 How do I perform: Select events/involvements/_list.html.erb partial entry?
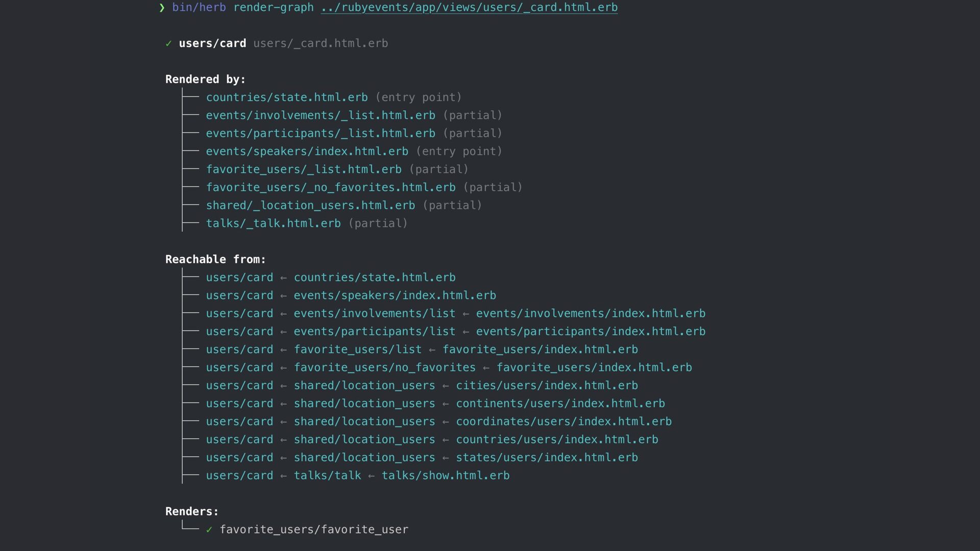coord(320,115)
